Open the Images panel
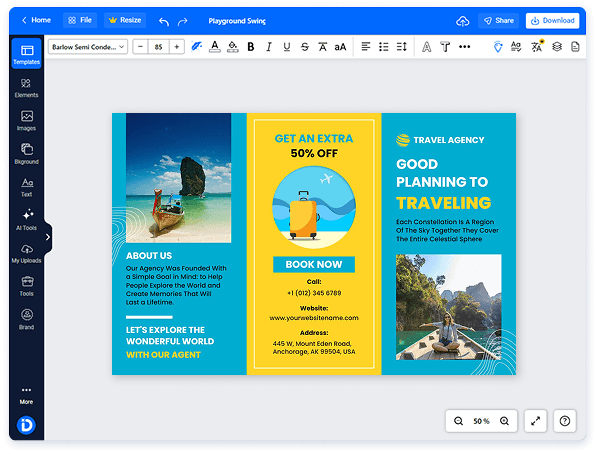 (x=26, y=121)
